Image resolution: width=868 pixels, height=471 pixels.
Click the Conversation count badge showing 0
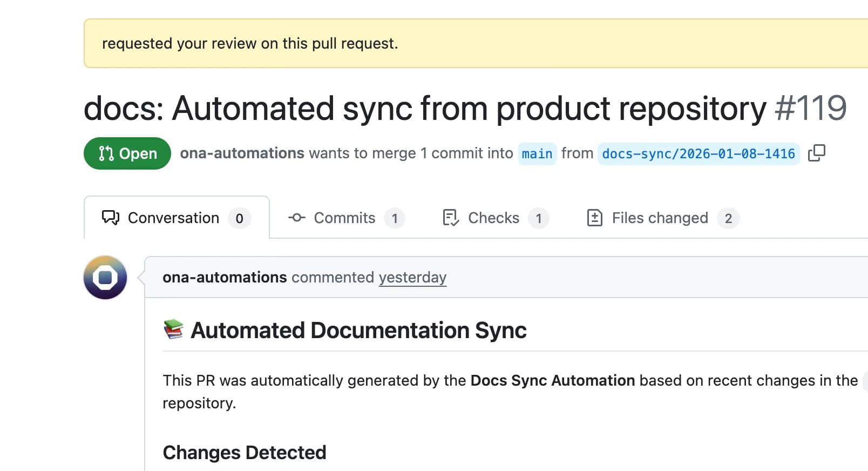[x=239, y=218]
